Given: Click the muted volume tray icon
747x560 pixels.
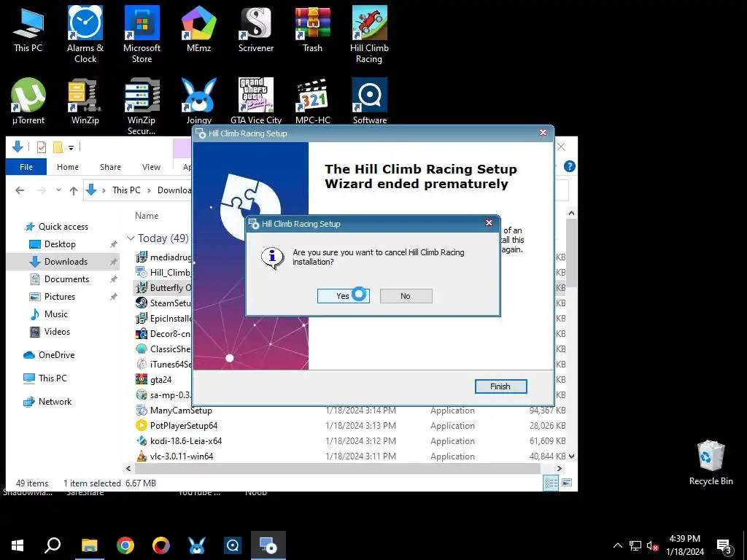Looking at the screenshot, I should click(x=652, y=546).
